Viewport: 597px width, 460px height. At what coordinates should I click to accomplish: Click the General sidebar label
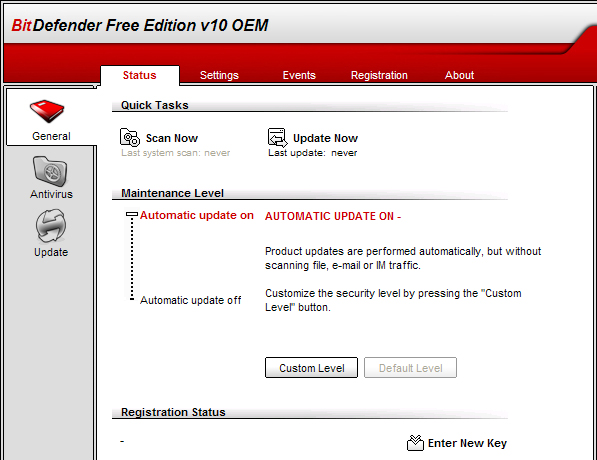(51, 136)
